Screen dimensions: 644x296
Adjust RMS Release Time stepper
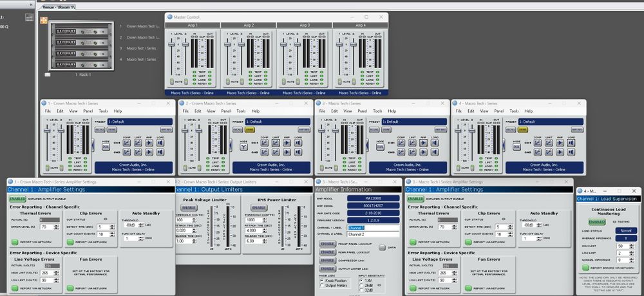click(x=266, y=241)
